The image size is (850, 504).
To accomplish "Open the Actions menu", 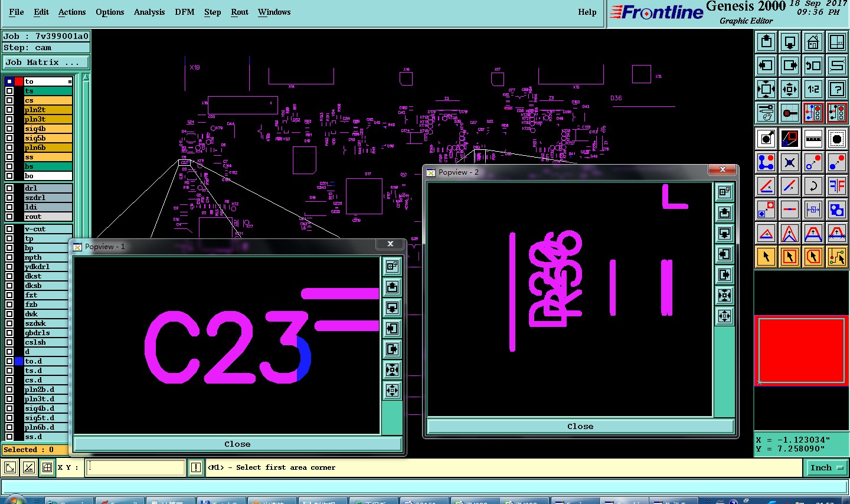I will 72,12.
